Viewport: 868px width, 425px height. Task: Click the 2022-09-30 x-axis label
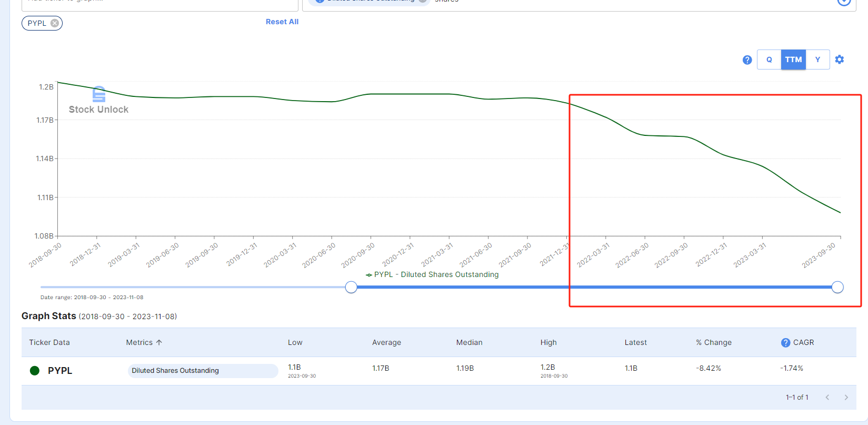[x=671, y=255]
